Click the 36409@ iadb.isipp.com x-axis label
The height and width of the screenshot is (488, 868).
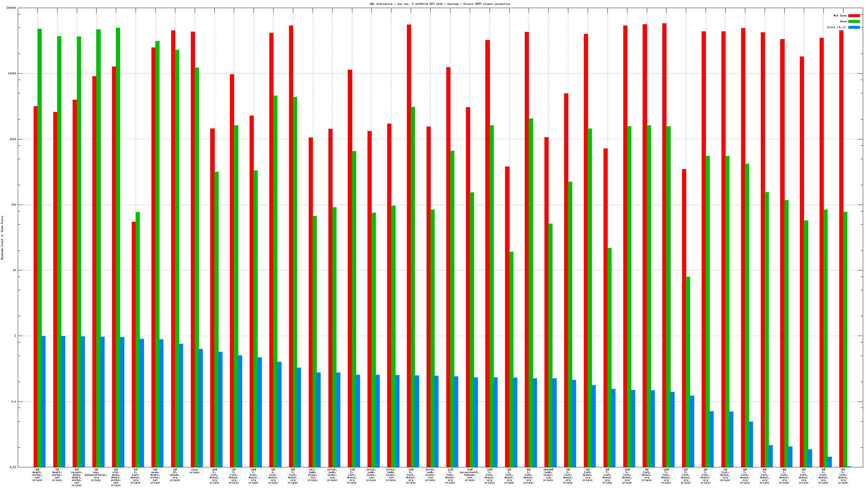pos(548,475)
